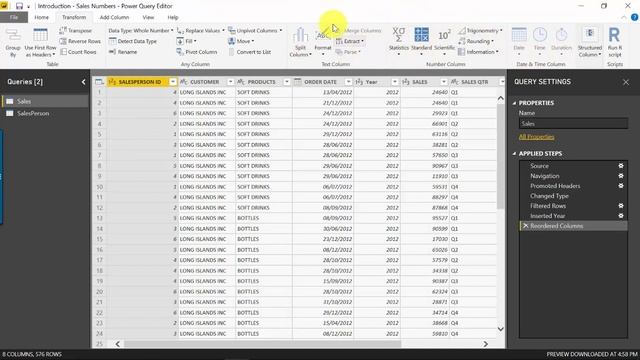The image size is (640, 360).
Task: Open the Information tool
Action: pyautogui.click(x=478, y=52)
